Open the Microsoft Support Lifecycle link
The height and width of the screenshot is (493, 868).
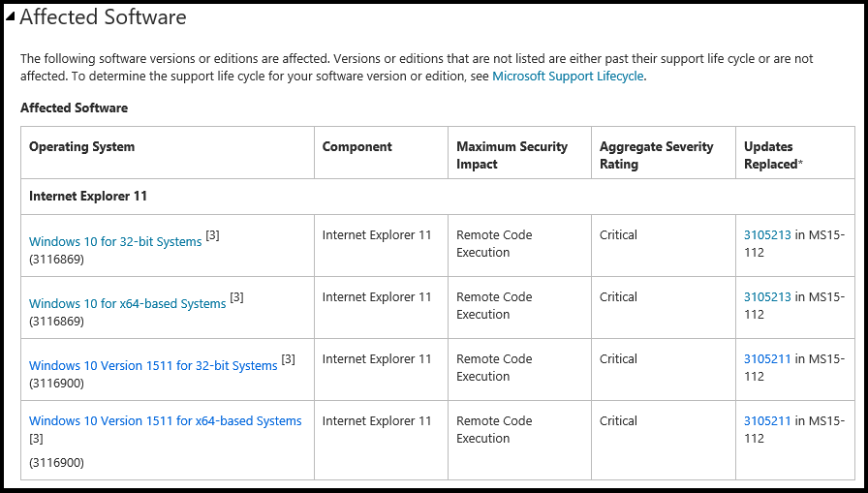pyautogui.click(x=568, y=76)
